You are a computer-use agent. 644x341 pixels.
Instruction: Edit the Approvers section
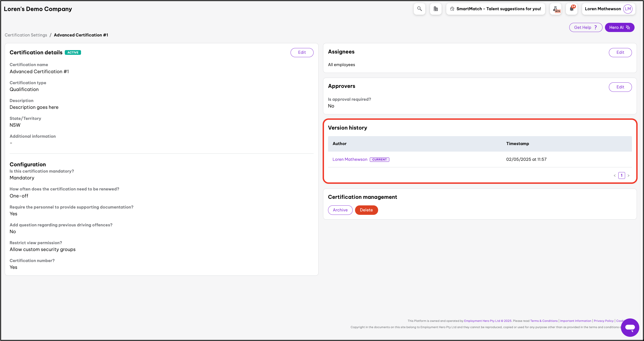click(620, 87)
